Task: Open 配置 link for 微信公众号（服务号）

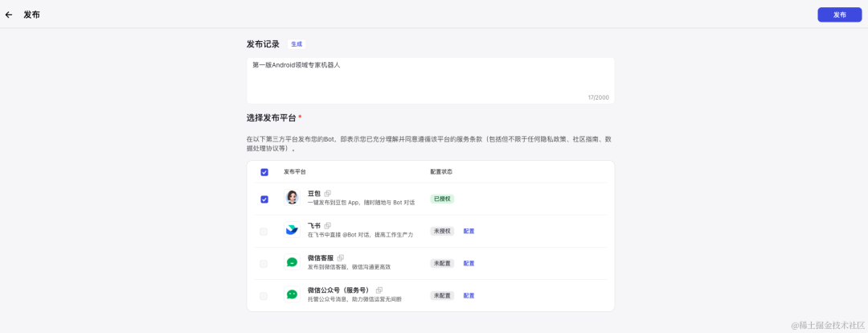Action: pyautogui.click(x=469, y=296)
